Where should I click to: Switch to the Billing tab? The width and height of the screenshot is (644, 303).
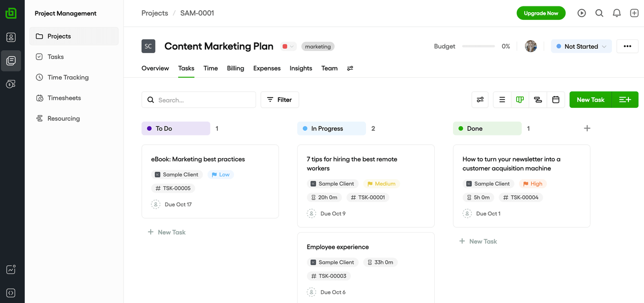coord(235,68)
